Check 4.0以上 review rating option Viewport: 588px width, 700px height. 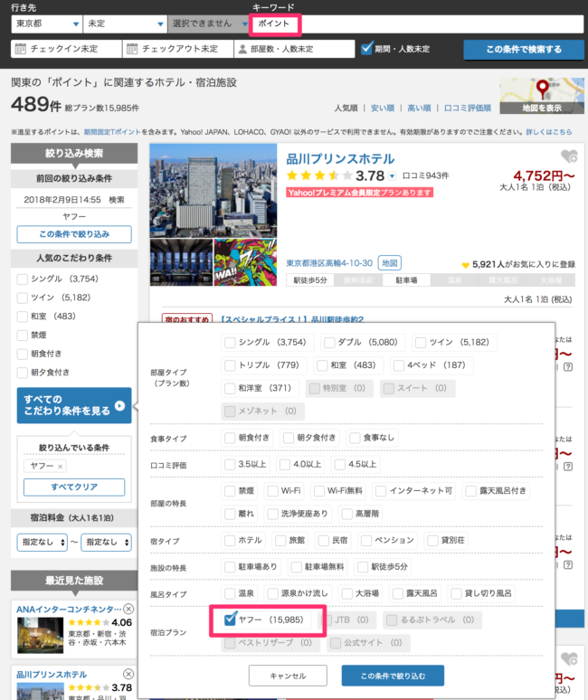pyautogui.click(x=285, y=465)
